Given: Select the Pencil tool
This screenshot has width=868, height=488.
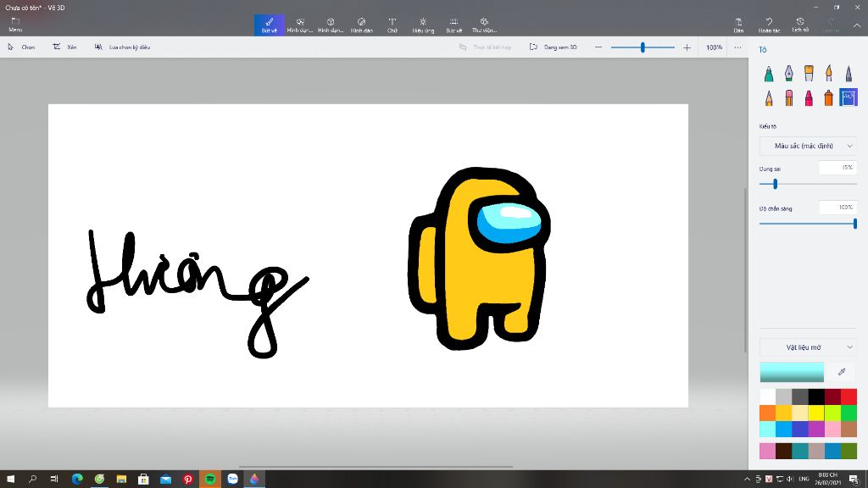Looking at the screenshot, I should pos(769,98).
